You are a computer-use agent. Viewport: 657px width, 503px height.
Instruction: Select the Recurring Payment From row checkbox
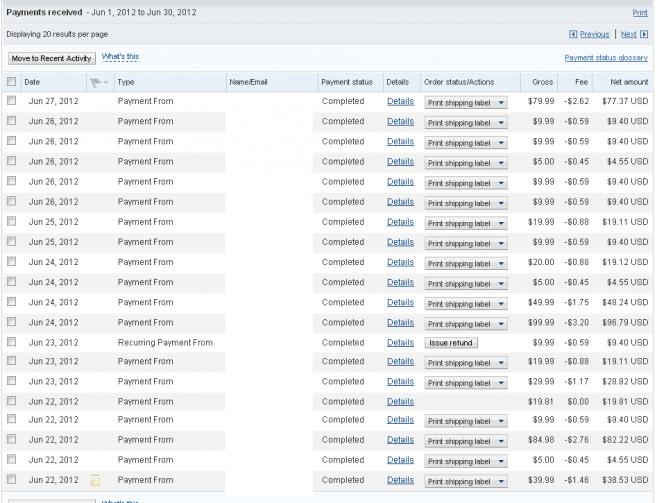coord(11,342)
